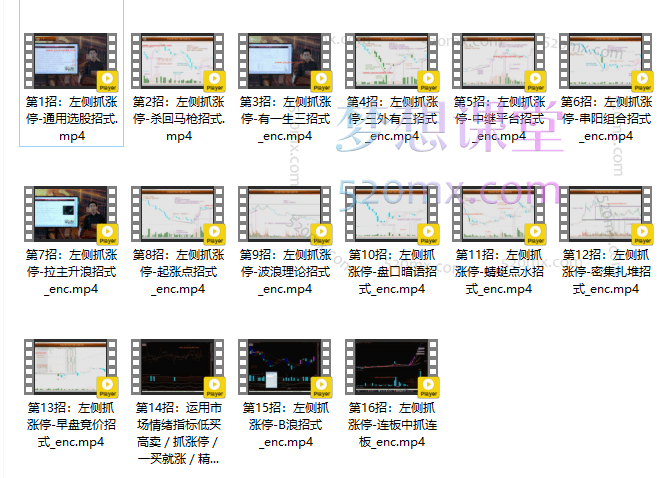661x478 pixels.
Task: Select the 第15招 B浪招式 video thumbnail
Action: tap(285, 367)
